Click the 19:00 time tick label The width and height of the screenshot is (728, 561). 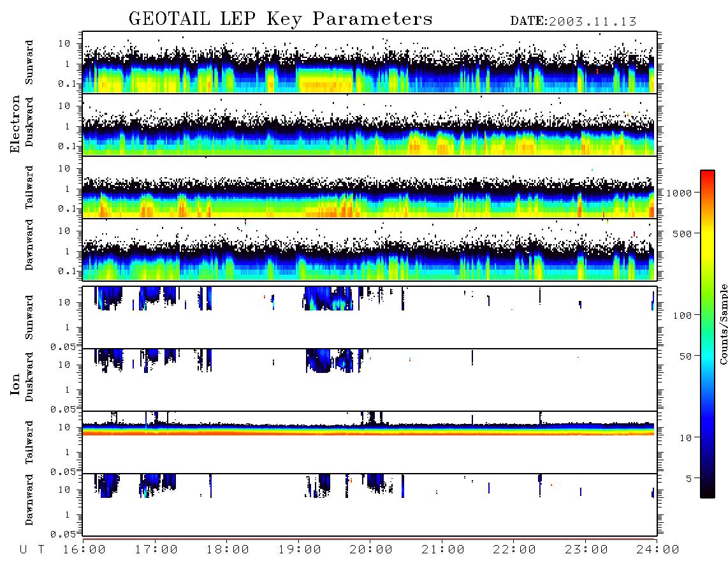[x=300, y=550]
